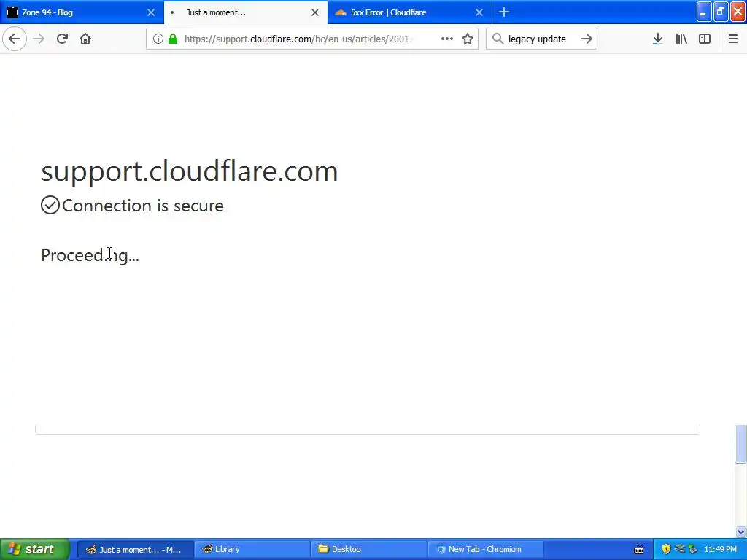Select the Just a moment tab

point(246,12)
